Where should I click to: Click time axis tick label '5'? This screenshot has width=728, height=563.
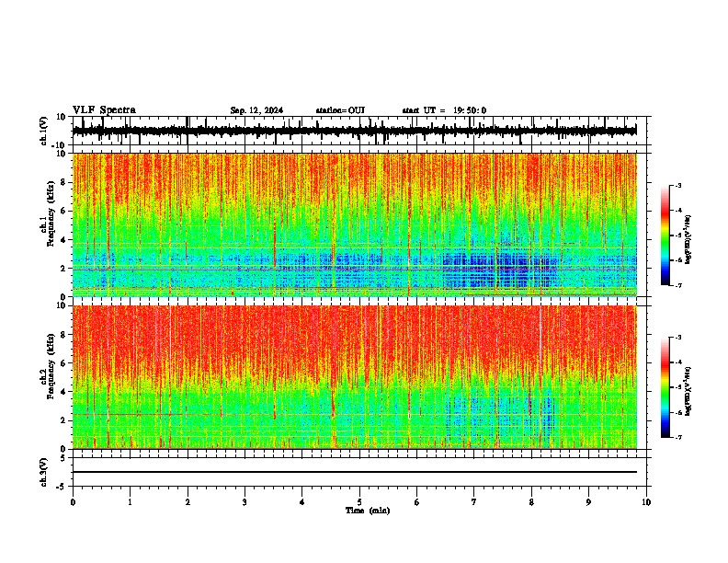[359, 502]
